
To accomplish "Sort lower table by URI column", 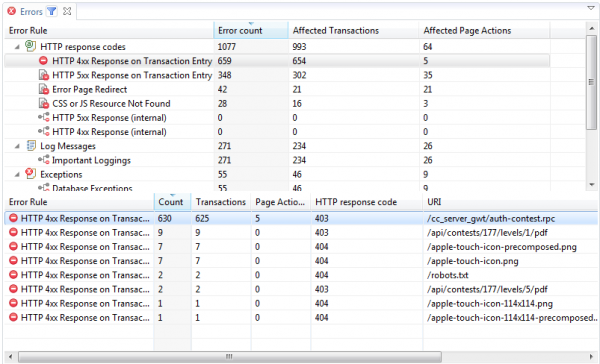I will pyautogui.click(x=511, y=202).
